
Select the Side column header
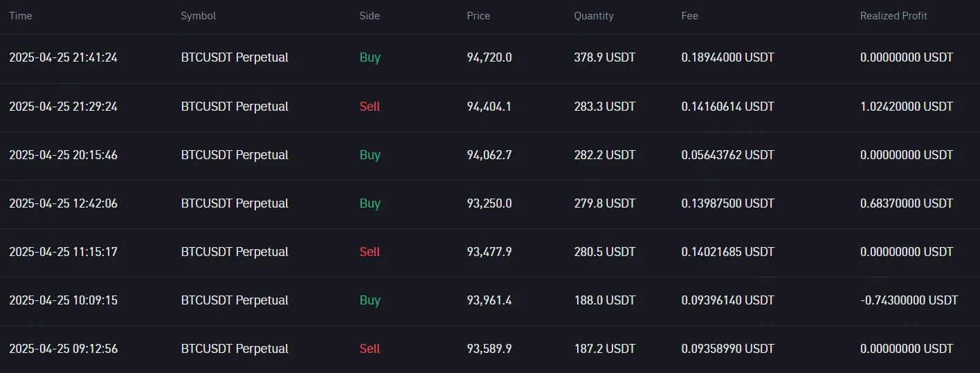pyautogui.click(x=370, y=16)
